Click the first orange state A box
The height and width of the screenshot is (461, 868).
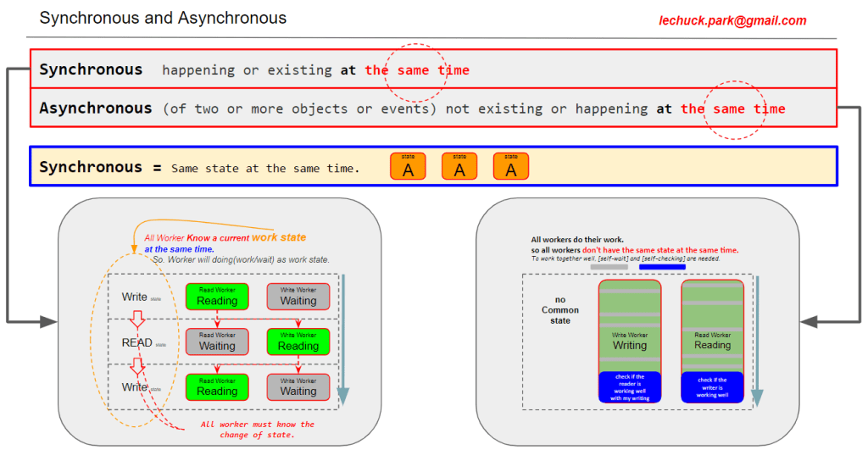408,167
